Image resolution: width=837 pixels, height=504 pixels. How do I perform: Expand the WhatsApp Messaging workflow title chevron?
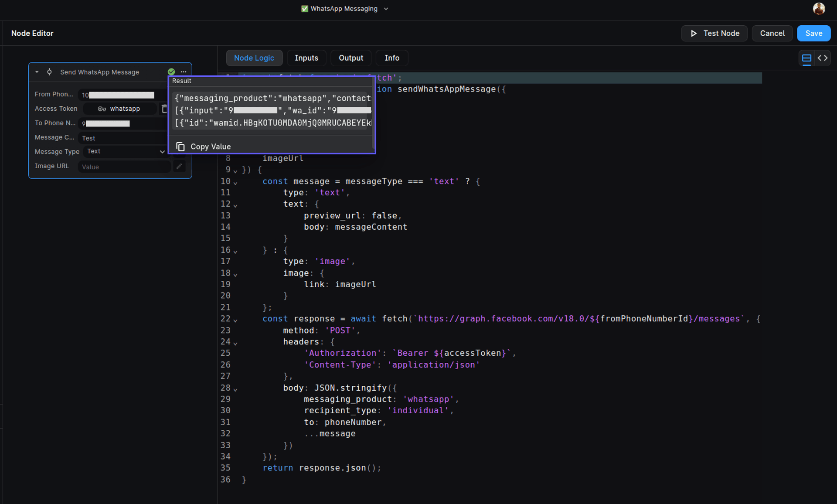click(386, 8)
